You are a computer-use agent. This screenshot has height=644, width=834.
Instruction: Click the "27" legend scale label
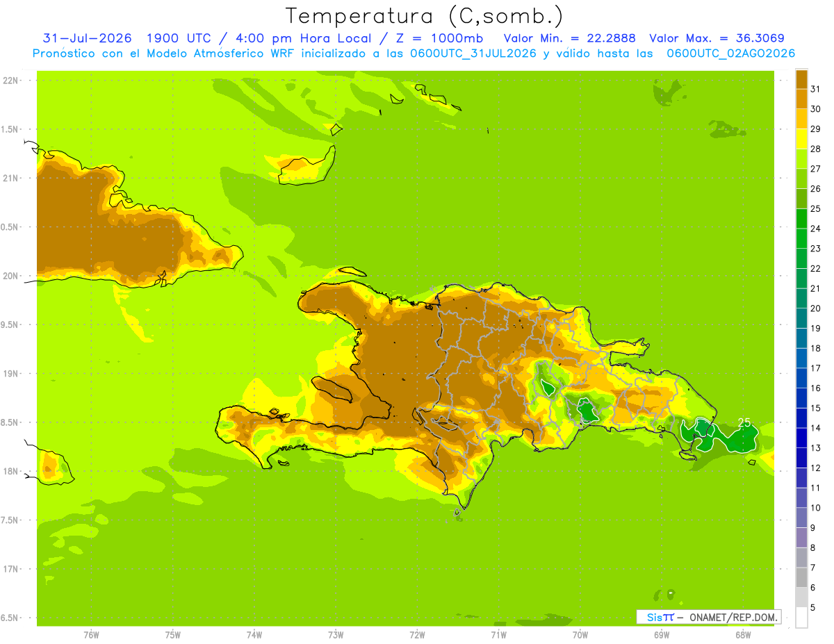pyautogui.click(x=815, y=169)
